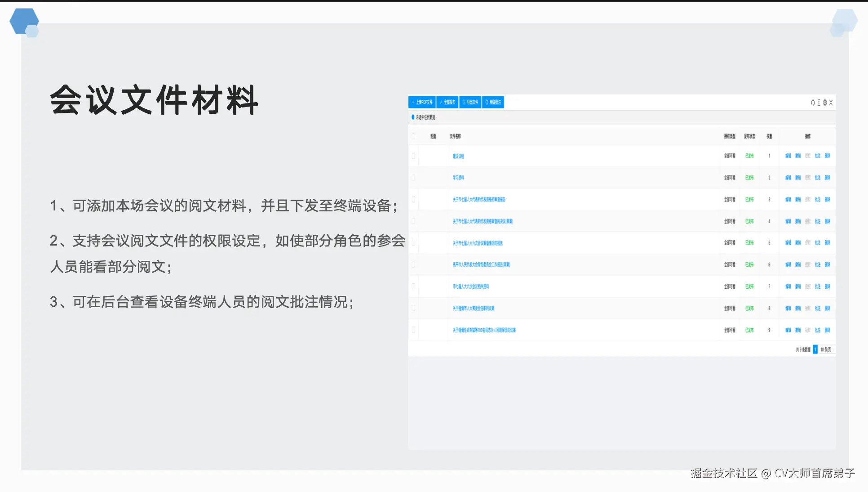Check the checkbox for 建议议程
The image size is (868, 492).
tap(414, 156)
